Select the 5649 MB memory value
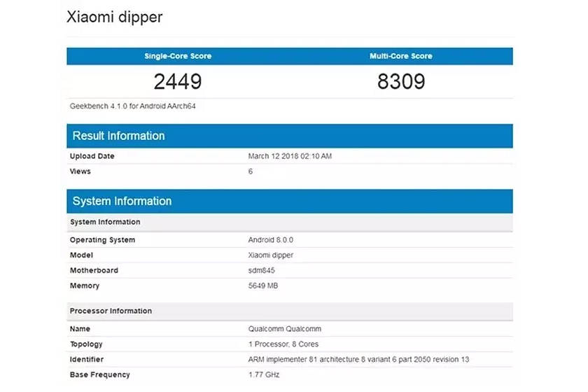 coord(265,286)
